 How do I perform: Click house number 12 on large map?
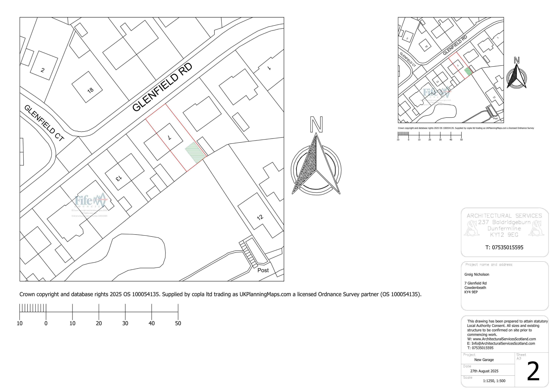coord(260,217)
